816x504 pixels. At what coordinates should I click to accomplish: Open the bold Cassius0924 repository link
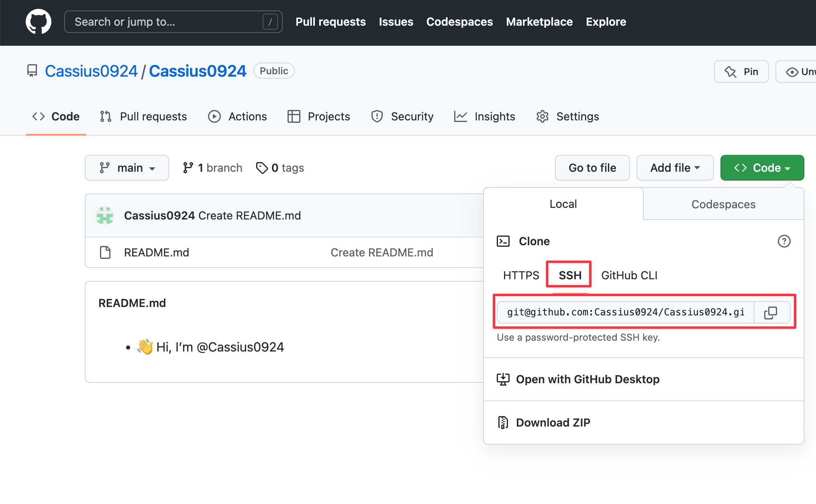click(198, 71)
